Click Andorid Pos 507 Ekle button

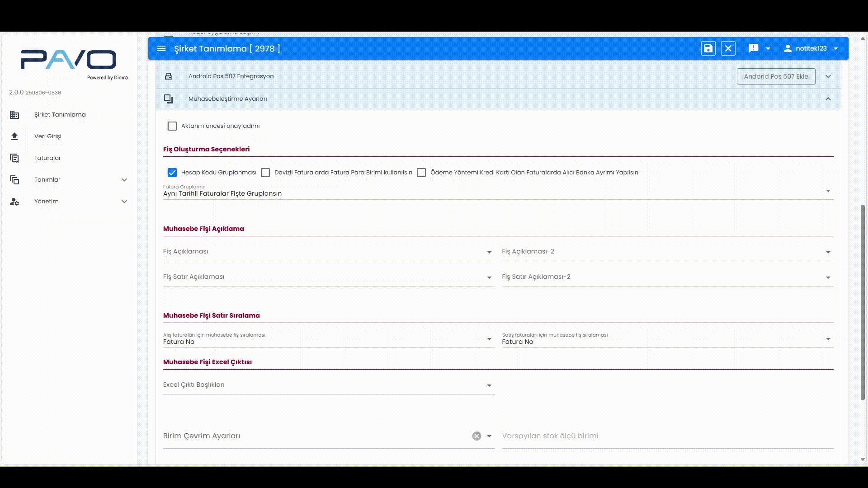click(x=776, y=76)
